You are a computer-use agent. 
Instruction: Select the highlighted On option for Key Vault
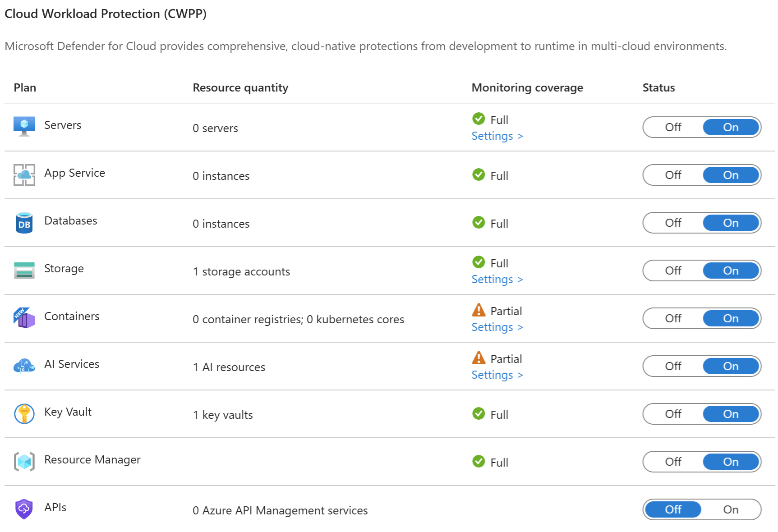(x=731, y=414)
